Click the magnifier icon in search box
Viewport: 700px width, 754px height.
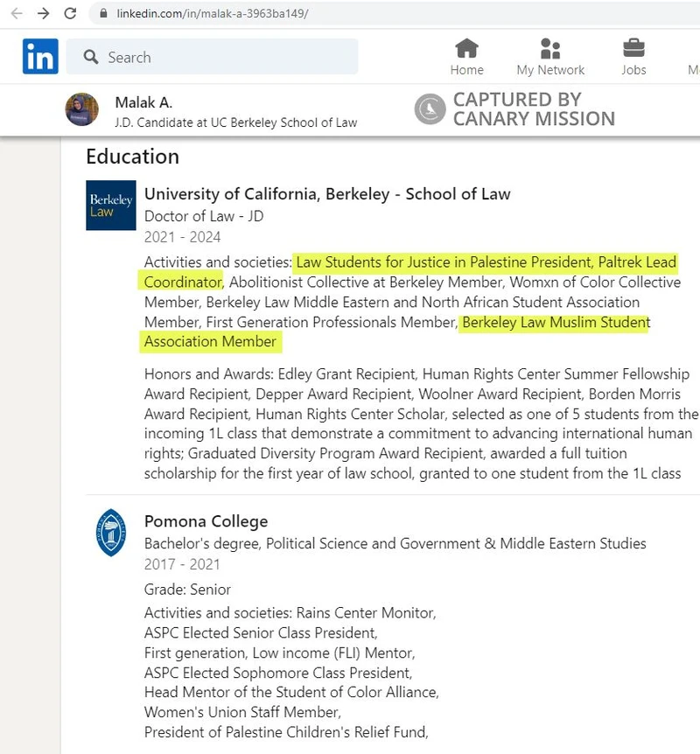tap(90, 57)
